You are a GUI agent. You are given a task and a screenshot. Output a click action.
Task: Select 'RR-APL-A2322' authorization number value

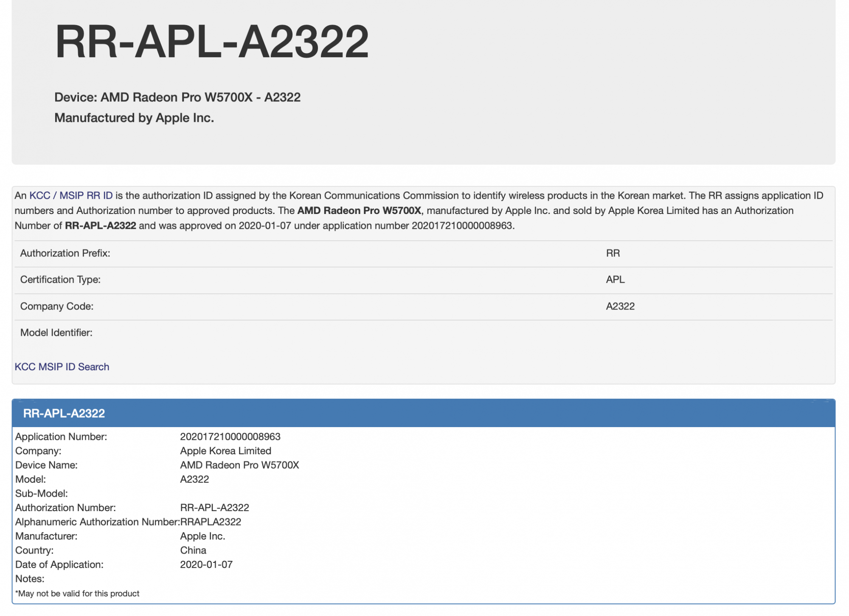tap(215, 508)
